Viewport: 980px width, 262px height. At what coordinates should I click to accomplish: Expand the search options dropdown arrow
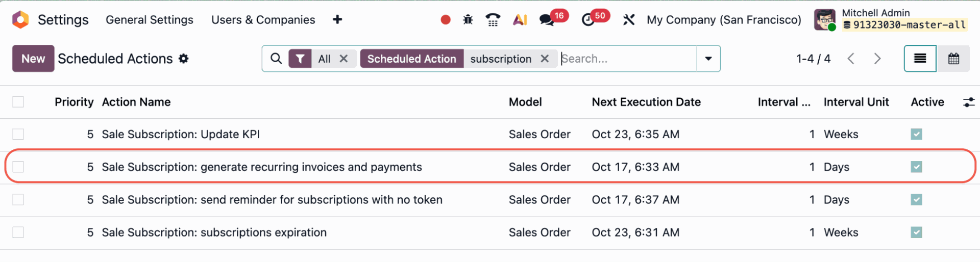(x=708, y=59)
